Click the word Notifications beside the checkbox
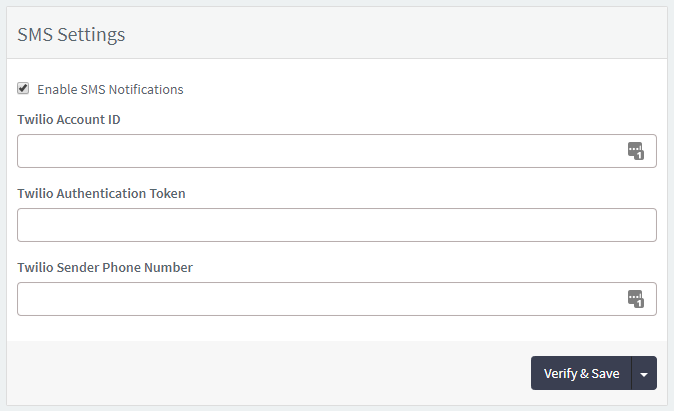Screen dimensions: 674x411 pyautogui.click(x=146, y=89)
